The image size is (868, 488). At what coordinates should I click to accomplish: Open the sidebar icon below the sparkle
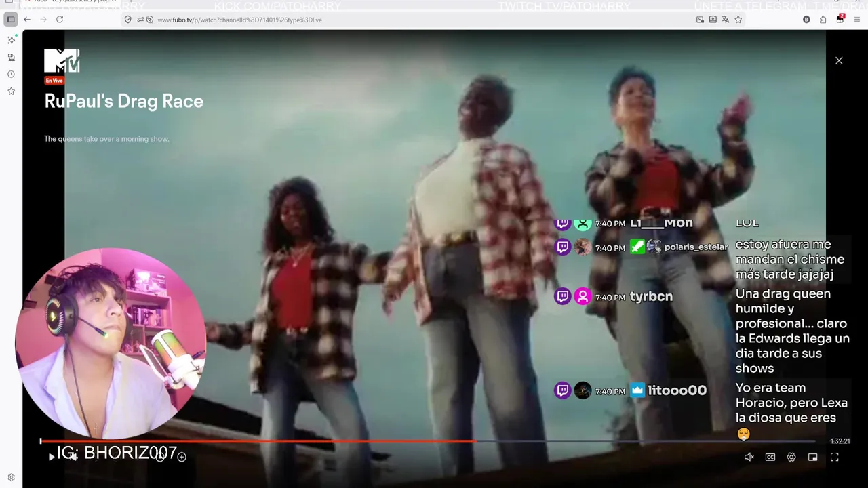point(11,57)
